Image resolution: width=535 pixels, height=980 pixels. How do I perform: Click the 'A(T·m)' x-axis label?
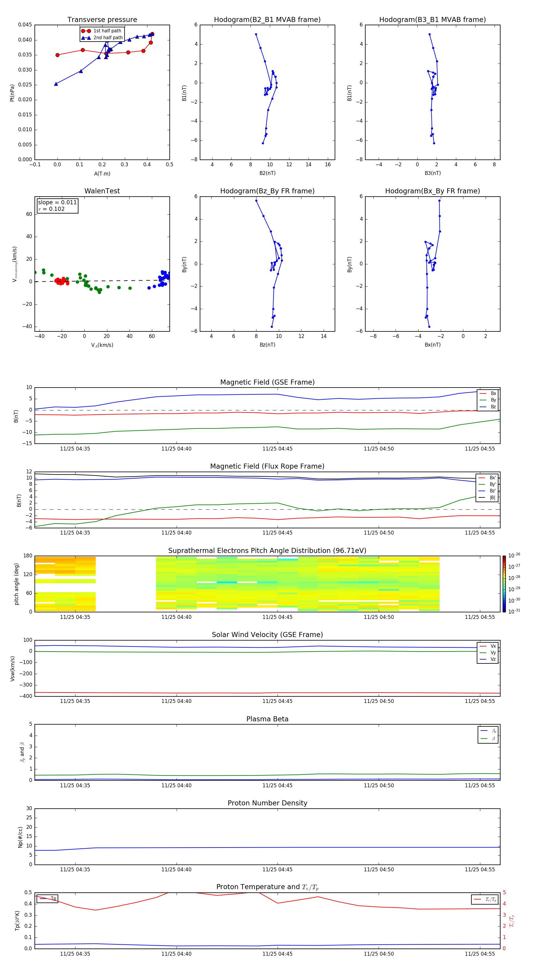[102, 173]
